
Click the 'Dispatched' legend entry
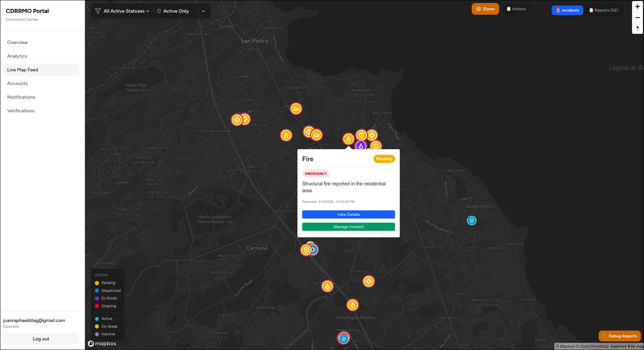(x=108, y=291)
